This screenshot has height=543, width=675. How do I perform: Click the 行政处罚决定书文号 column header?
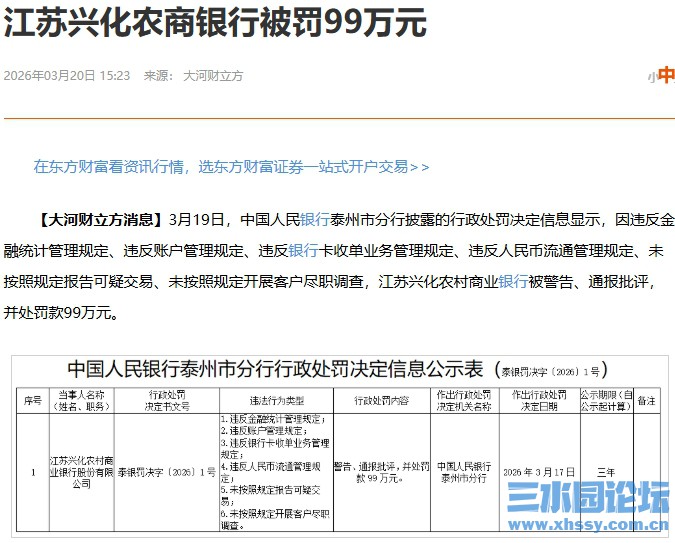[x=167, y=401]
